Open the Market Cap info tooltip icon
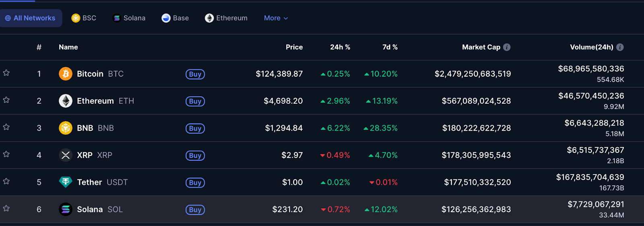Screen dimensions: 644x226 pyautogui.click(x=507, y=47)
